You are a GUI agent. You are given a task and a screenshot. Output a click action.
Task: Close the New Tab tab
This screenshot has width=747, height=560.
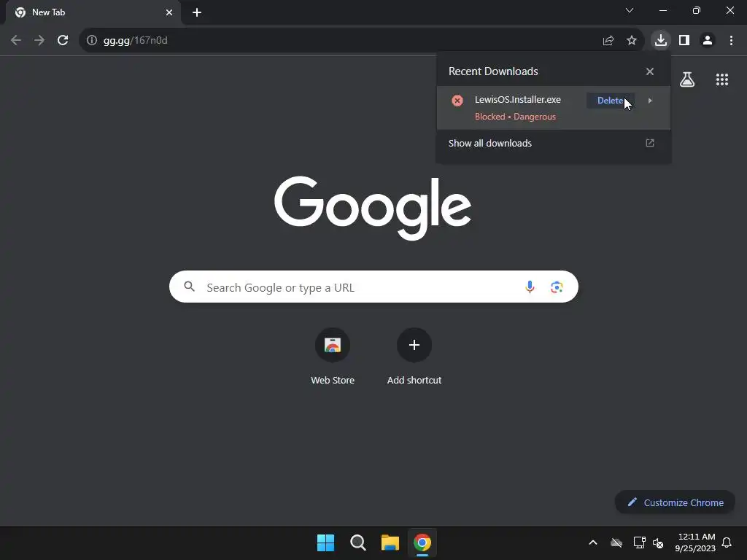tap(169, 12)
